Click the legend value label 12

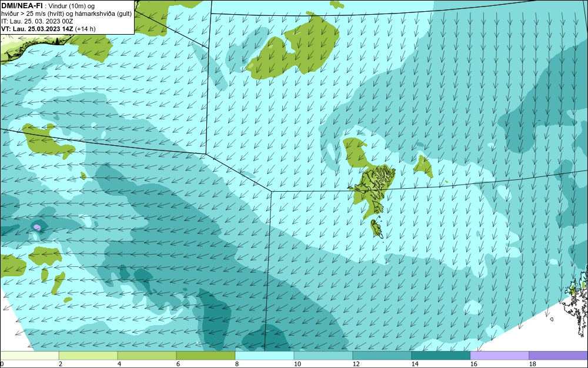[356, 364]
